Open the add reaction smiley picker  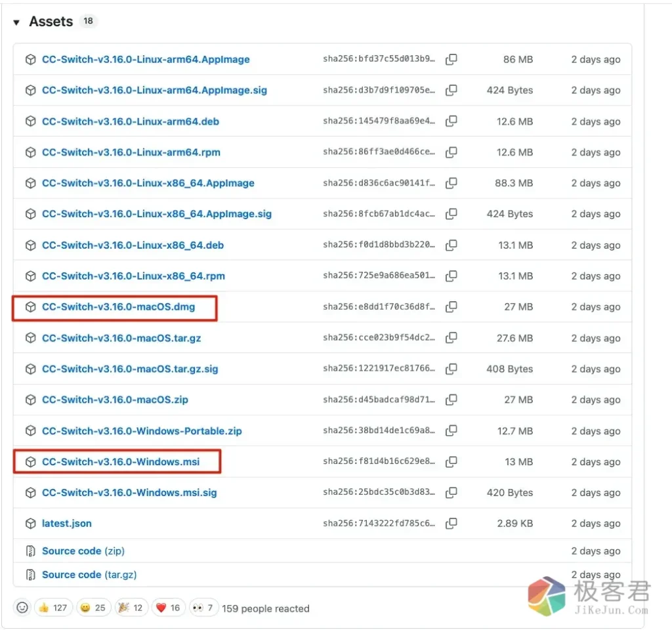pos(22,607)
